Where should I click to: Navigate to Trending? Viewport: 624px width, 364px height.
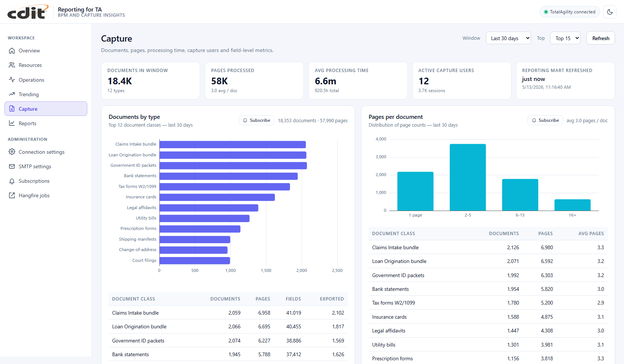46,94
